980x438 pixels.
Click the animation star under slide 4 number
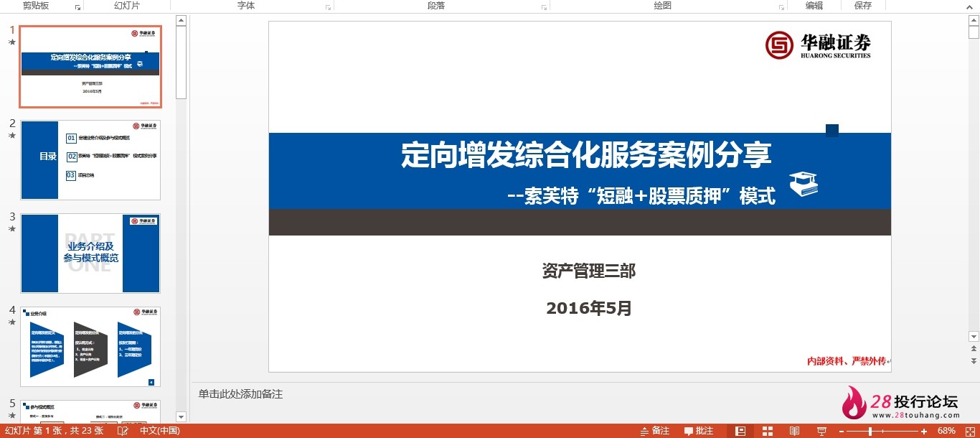click(x=11, y=322)
